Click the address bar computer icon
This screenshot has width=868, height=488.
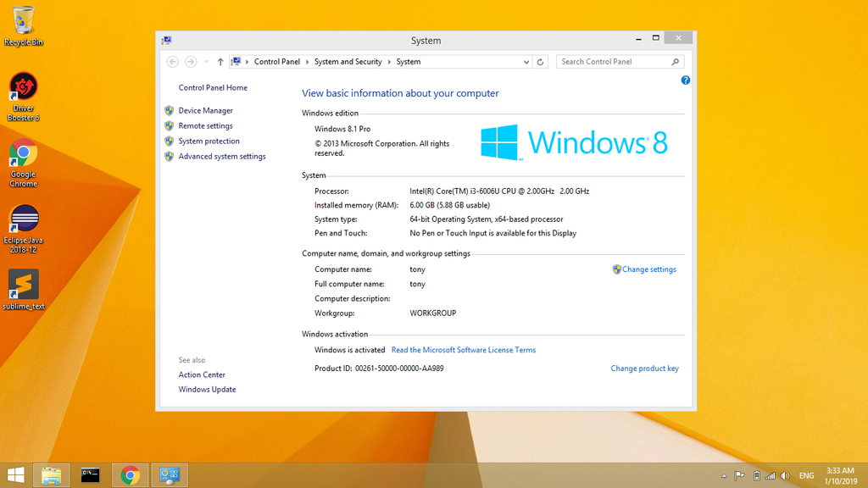pos(236,61)
